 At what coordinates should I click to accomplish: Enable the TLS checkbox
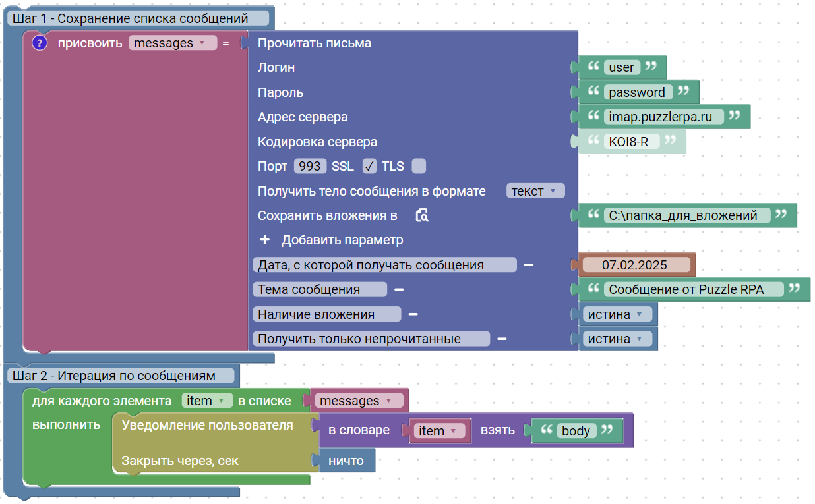(x=419, y=167)
